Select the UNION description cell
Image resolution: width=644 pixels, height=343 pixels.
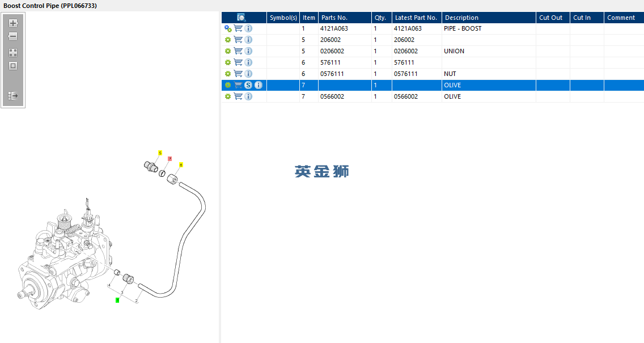click(489, 51)
